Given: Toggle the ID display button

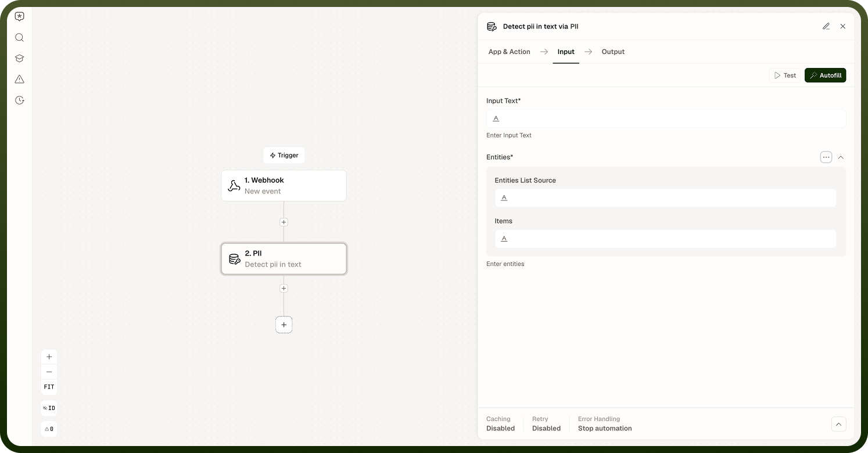Looking at the screenshot, I should [49, 408].
